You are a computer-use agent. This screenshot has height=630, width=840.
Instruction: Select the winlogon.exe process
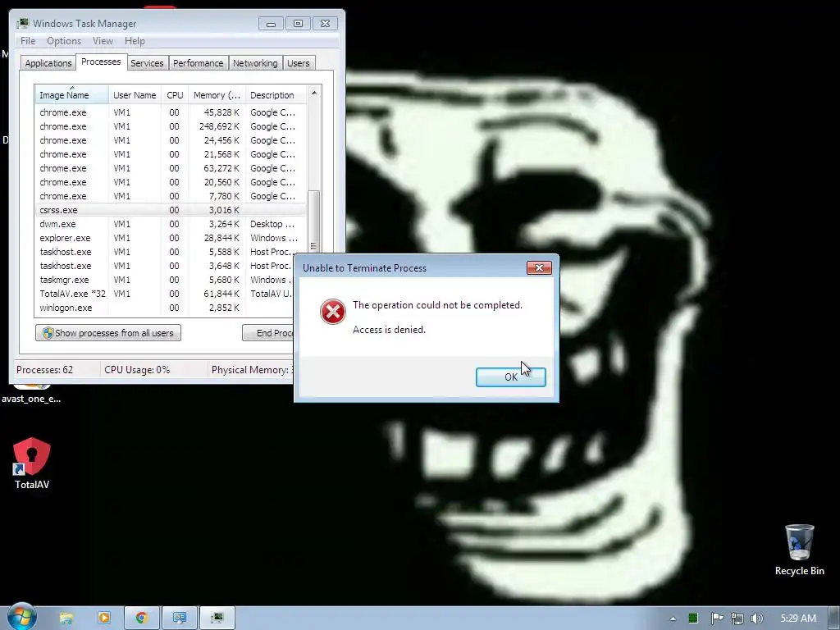pos(165,308)
